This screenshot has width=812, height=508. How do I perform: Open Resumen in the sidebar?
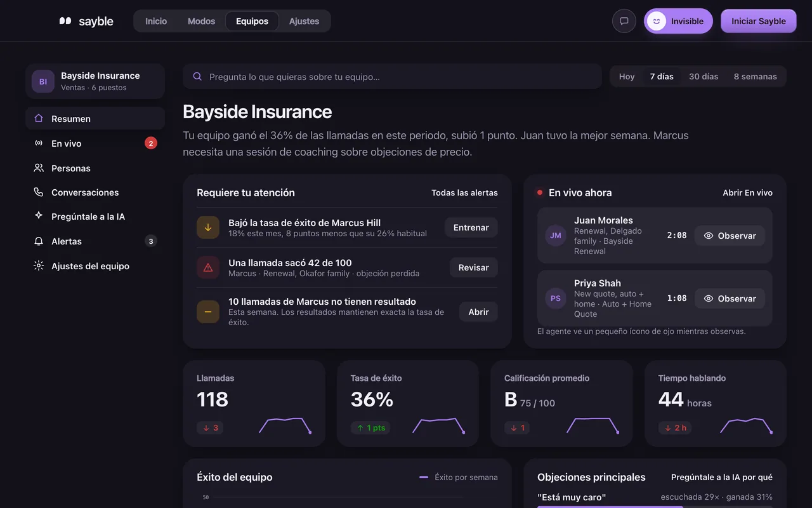95,119
